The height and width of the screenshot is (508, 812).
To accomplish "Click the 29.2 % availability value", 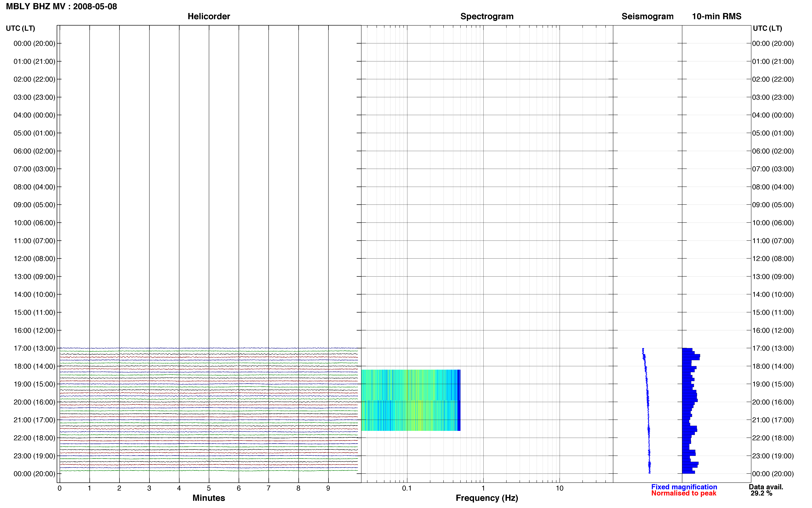I will [762, 493].
